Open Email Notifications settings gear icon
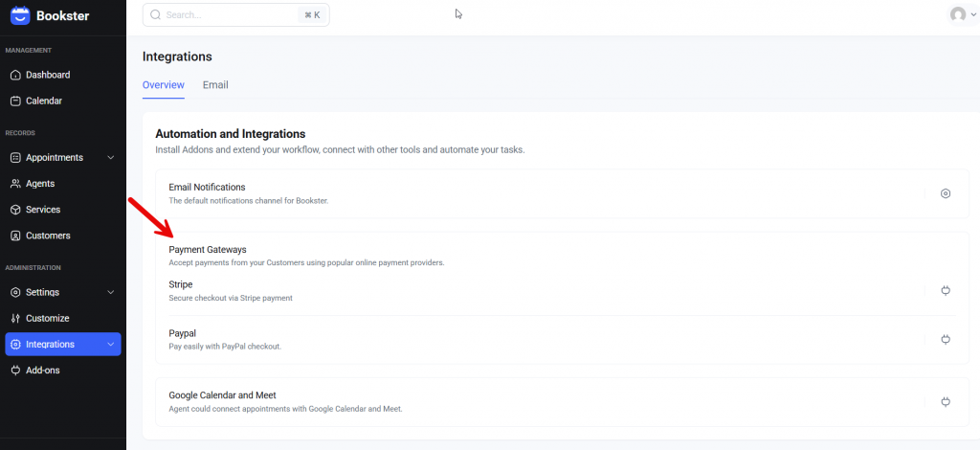Screen dimensions: 980x450 point(946,193)
